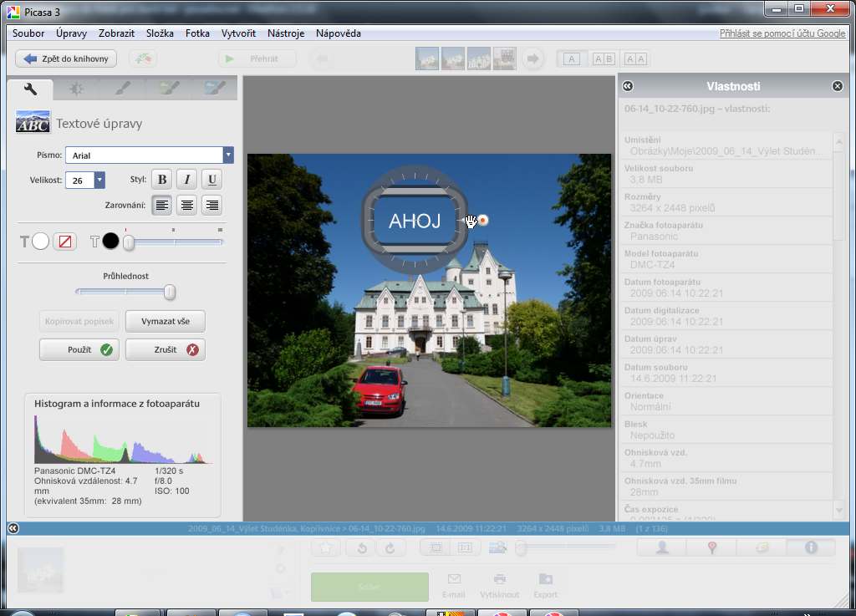Image resolution: width=856 pixels, height=616 pixels.
Task: Open the Nástroje menu
Action: tap(285, 33)
